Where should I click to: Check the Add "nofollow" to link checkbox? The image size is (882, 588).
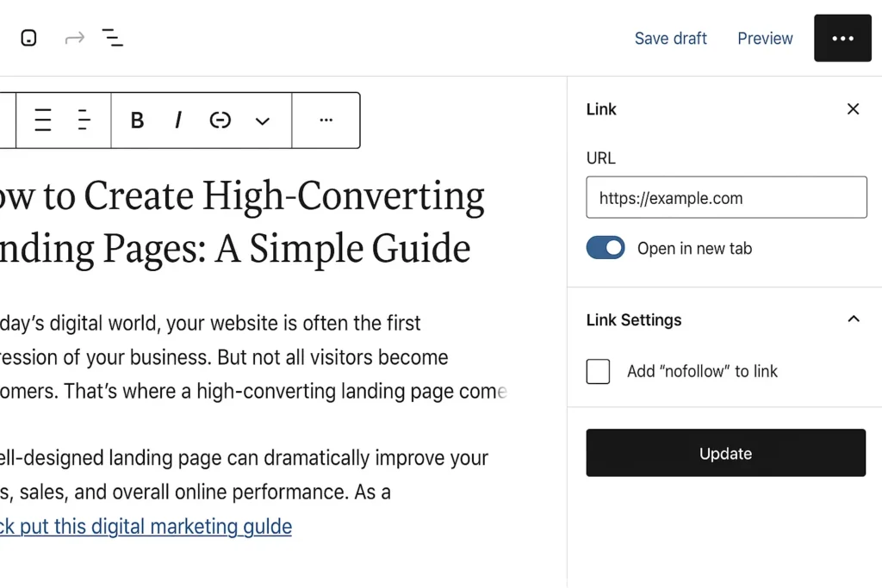point(598,371)
